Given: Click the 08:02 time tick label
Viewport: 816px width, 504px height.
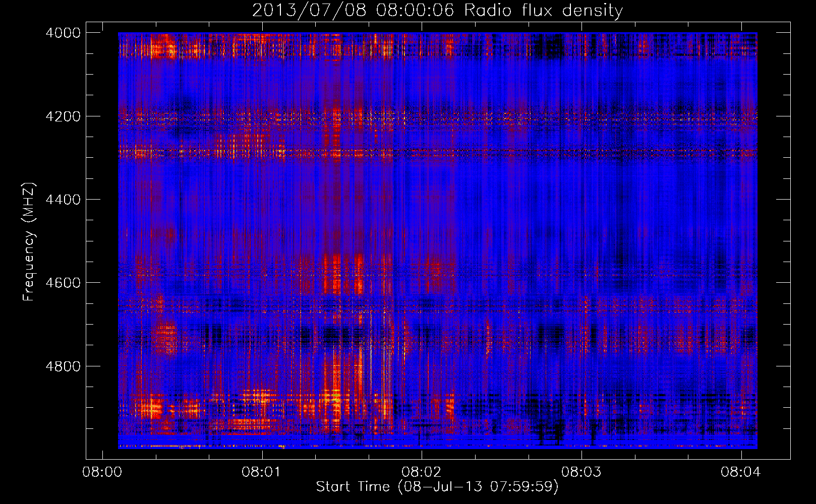Looking at the screenshot, I should [422, 472].
